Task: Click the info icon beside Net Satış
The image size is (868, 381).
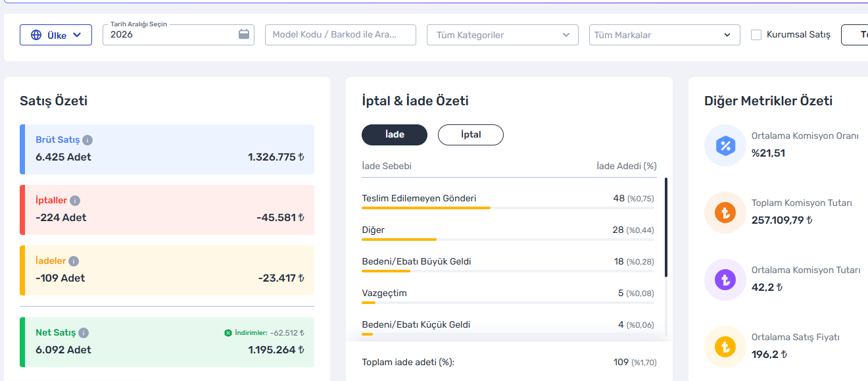Action: (84, 333)
